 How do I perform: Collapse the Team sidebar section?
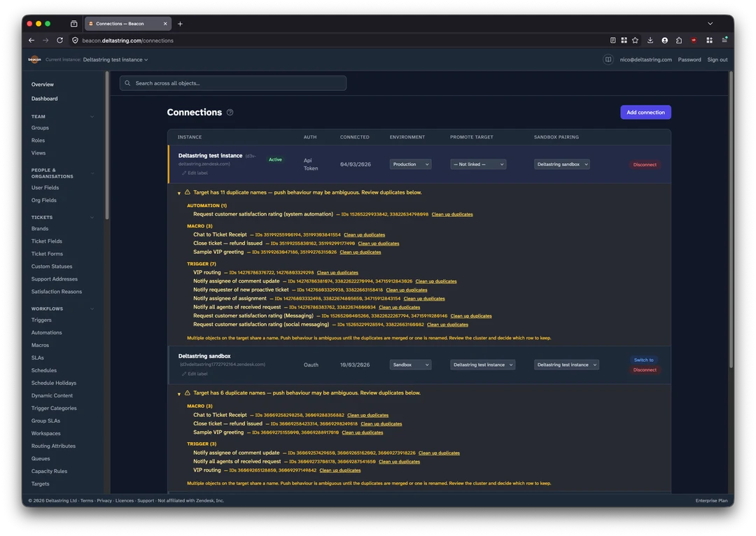pos(92,117)
